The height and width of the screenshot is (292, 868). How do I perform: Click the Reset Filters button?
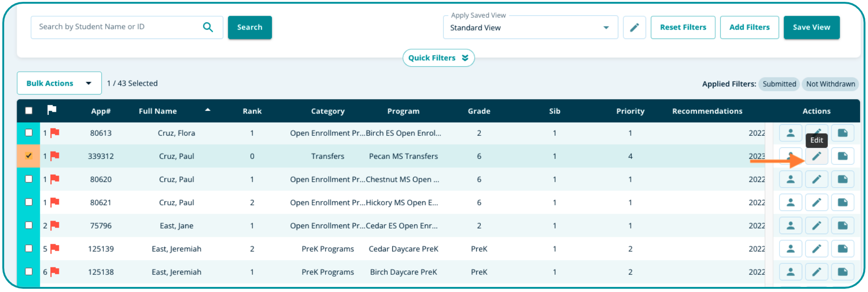pos(683,27)
